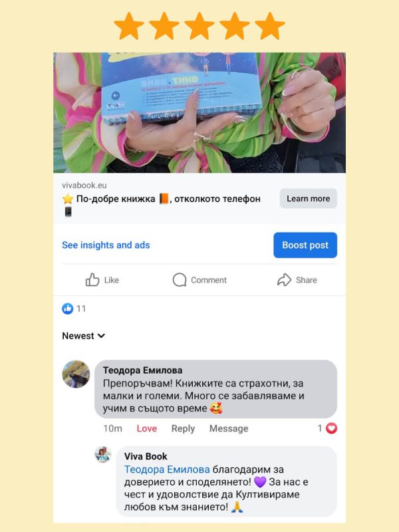Click the Boost post button
This screenshot has height=532, width=399.
click(305, 245)
